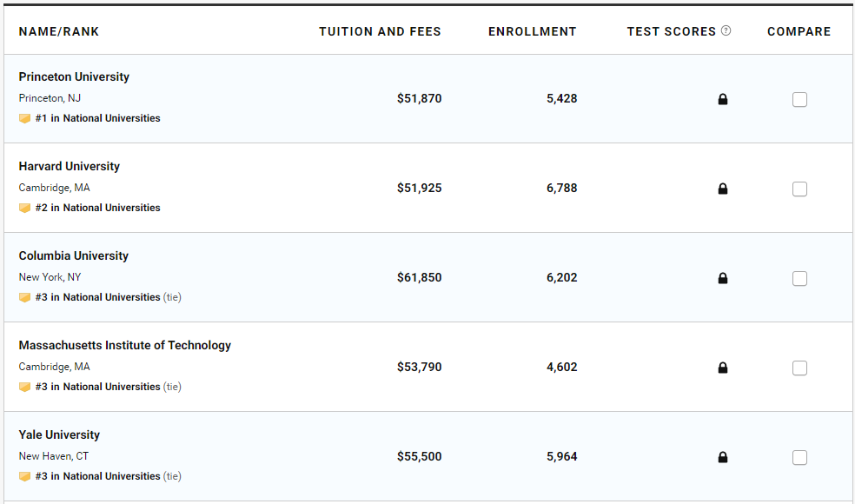The image size is (855, 504).
Task: Enable compare for Massachusetts Institute of Technology
Action: (799, 368)
